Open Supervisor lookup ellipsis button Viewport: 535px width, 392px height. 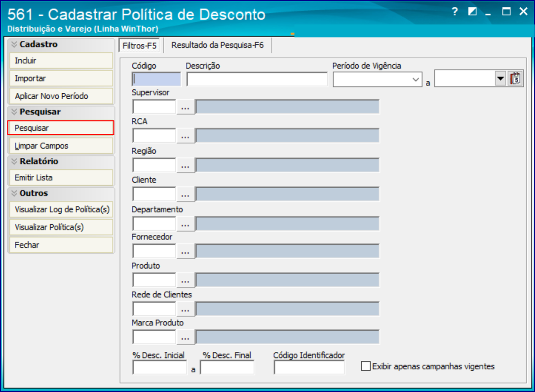(x=185, y=107)
